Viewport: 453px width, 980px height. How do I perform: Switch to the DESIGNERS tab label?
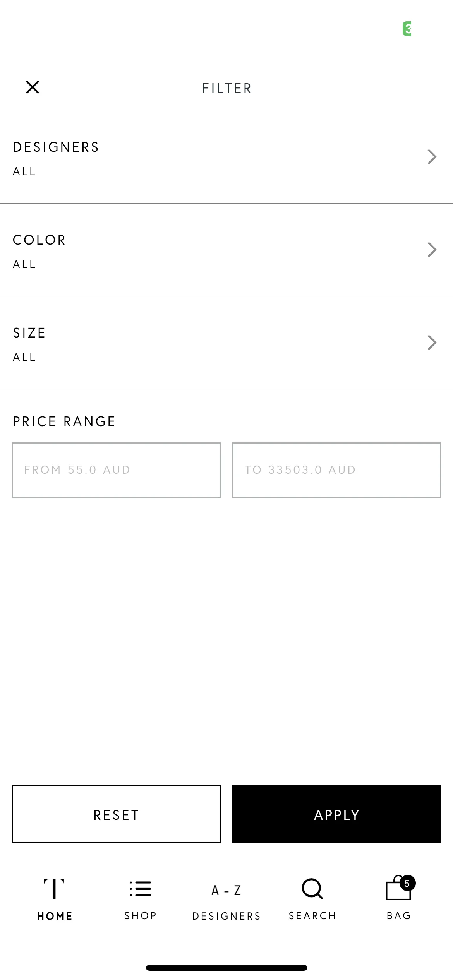226,916
